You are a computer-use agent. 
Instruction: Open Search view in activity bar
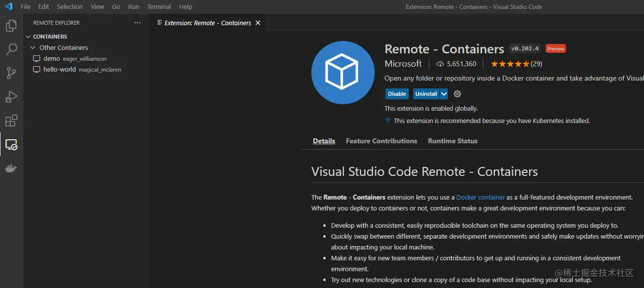tap(11, 49)
